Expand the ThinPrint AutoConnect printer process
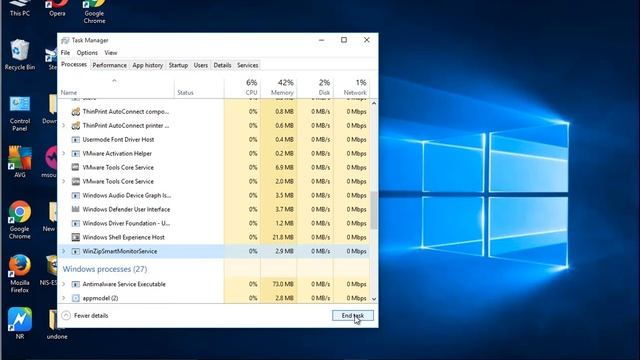Screen dimensions: 640x360 pos(64,125)
